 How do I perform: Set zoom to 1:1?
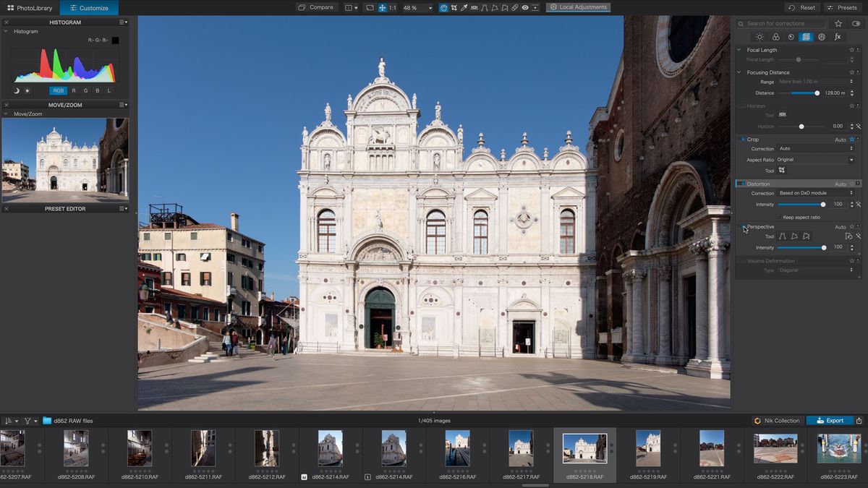coord(393,7)
